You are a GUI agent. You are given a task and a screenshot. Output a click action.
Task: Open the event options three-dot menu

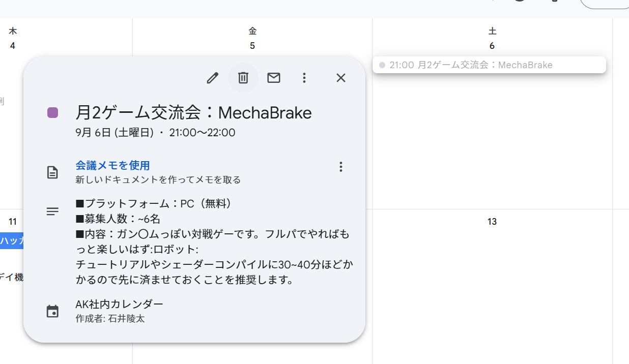click(304, 78)
